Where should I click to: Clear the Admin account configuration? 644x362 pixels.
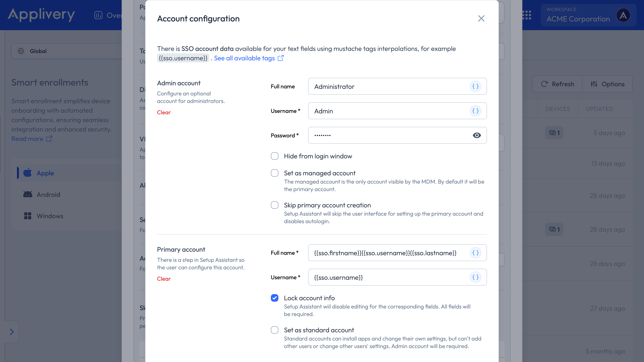click(164, 112)
